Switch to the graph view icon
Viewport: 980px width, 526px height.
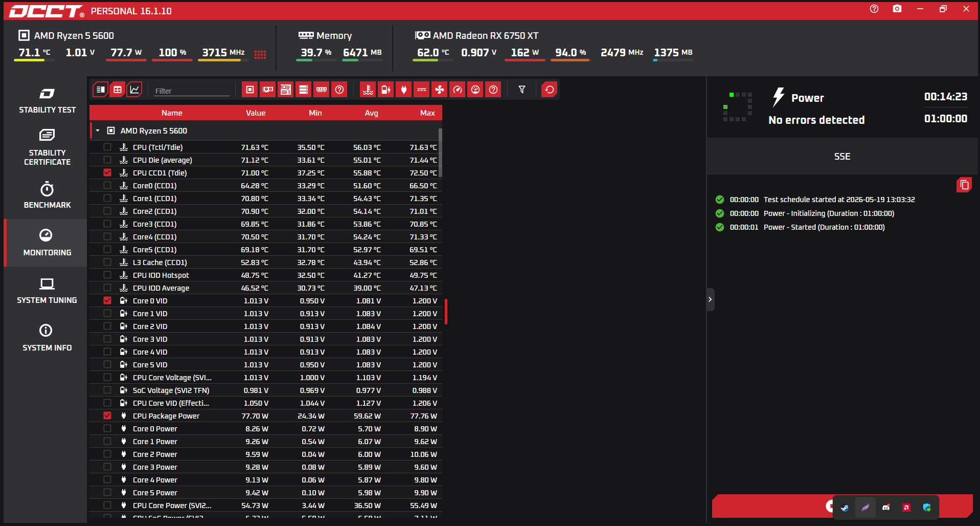pyautogui.click(x=134, y=90)
